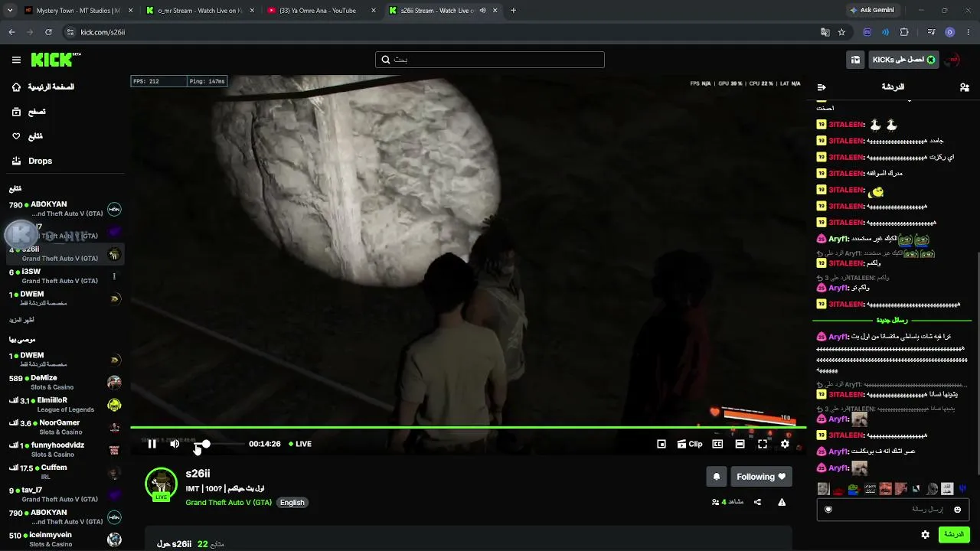Viewport: 980px width, 551px height.
Task: Open Drops in the sidebar
Action: point(31,161)
